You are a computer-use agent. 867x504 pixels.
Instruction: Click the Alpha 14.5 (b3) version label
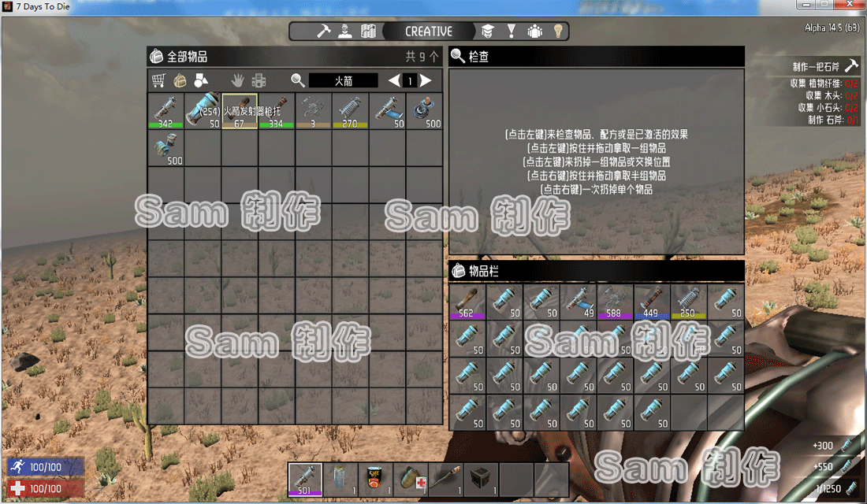click(x=832, y=28)
